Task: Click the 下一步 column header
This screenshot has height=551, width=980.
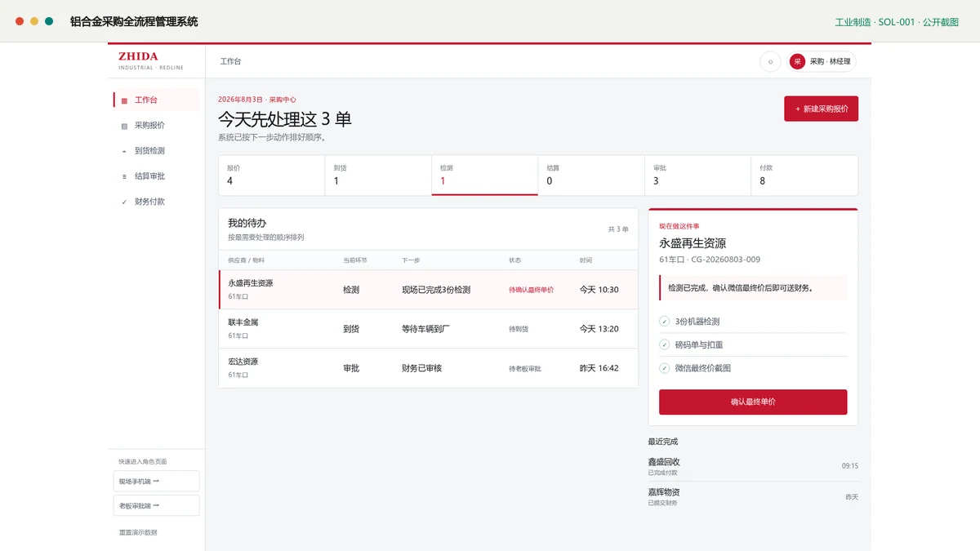Action: [411, 260]
